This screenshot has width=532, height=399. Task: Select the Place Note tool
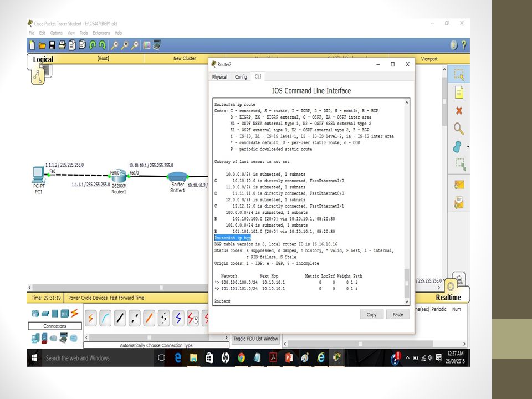(459, 93)
